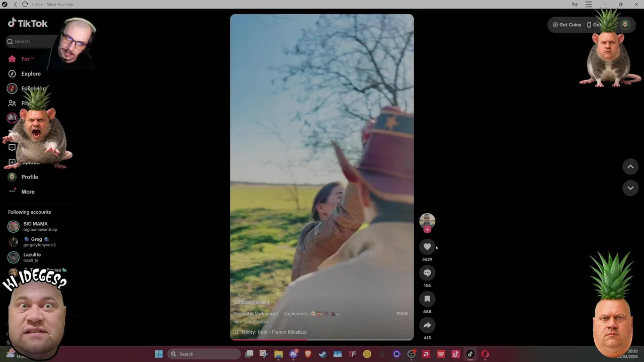The image size is (644, 362).
Task: Open the Friends people icon in sidebar
Action: [12, 103]
